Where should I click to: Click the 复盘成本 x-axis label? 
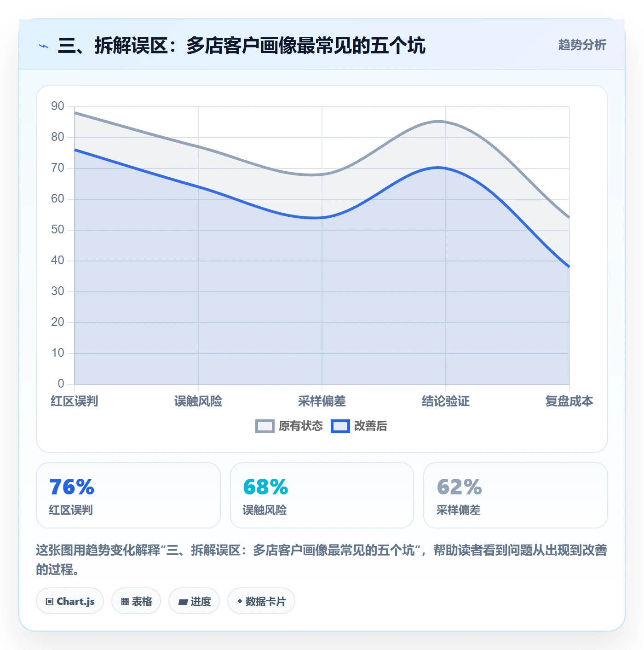point(569,401)
